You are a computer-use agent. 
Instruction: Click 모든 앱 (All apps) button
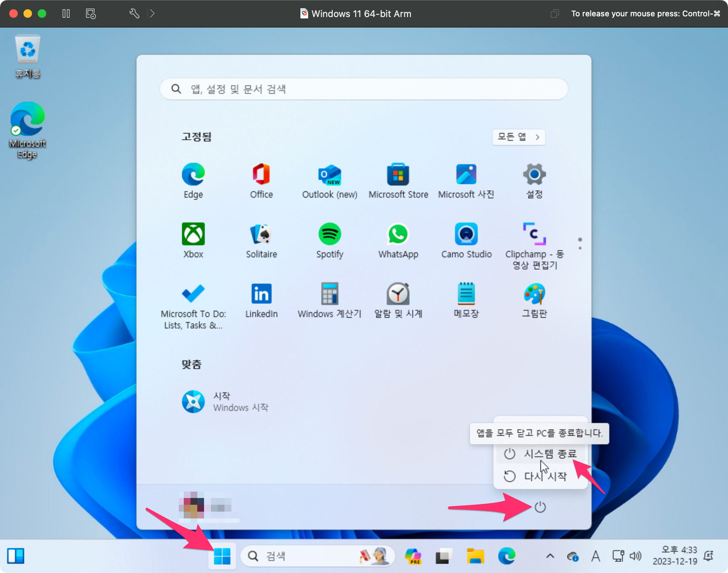tap(519, 137)
